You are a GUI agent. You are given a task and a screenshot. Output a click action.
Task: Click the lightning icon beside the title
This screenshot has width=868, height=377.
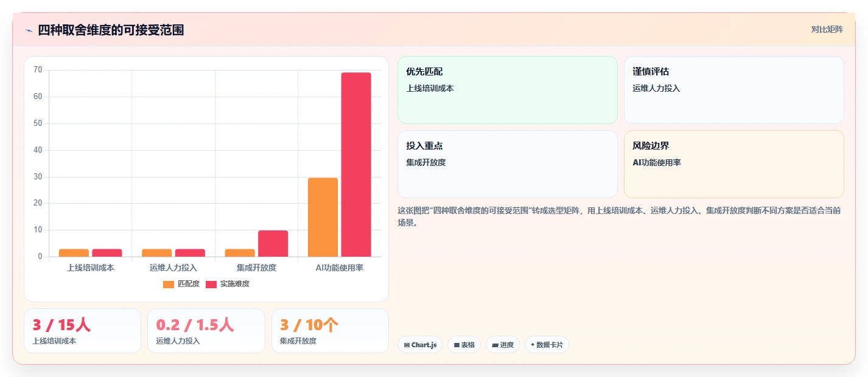[29, 30]
